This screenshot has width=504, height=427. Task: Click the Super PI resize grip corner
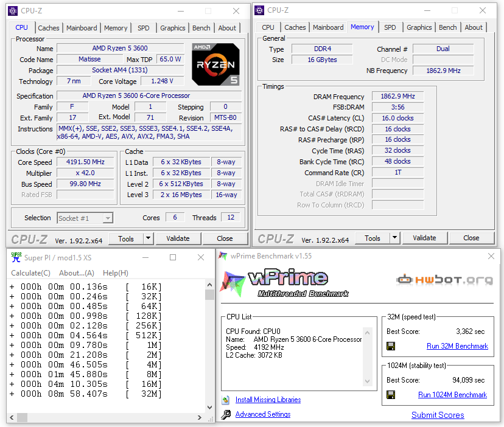211,419
